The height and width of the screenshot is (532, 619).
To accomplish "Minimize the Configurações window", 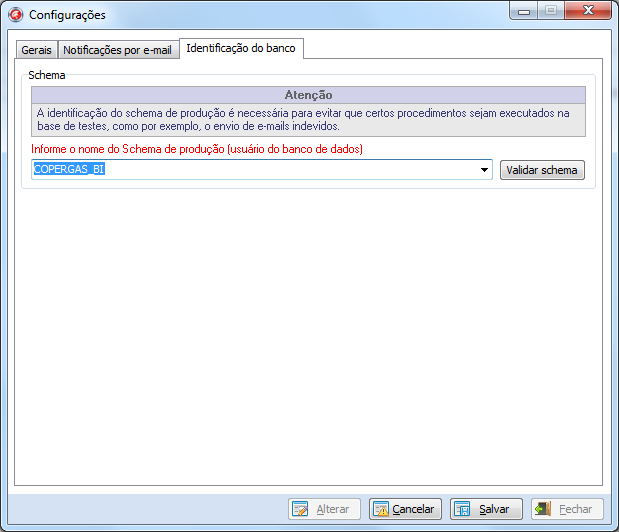I will (525, 11).
